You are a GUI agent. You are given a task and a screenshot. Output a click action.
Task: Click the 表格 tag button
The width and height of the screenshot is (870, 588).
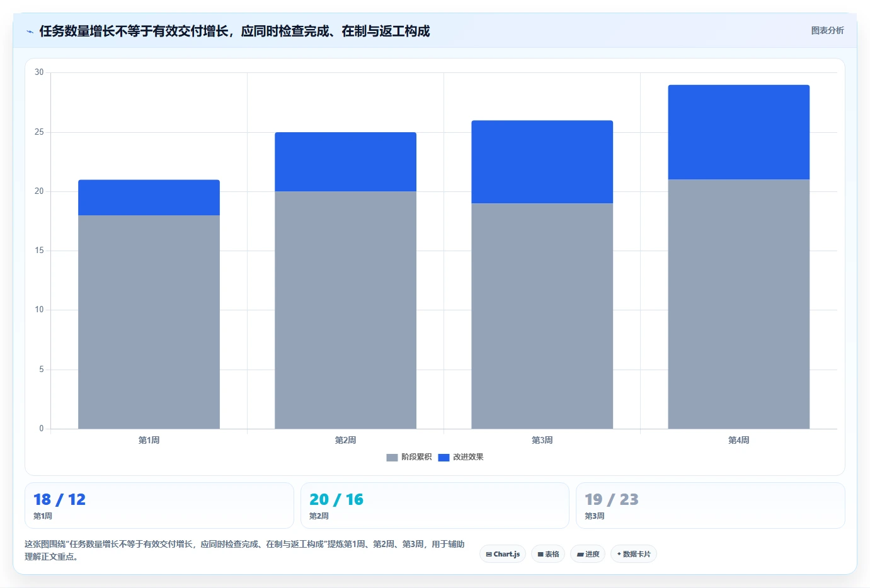coord(548,554)
